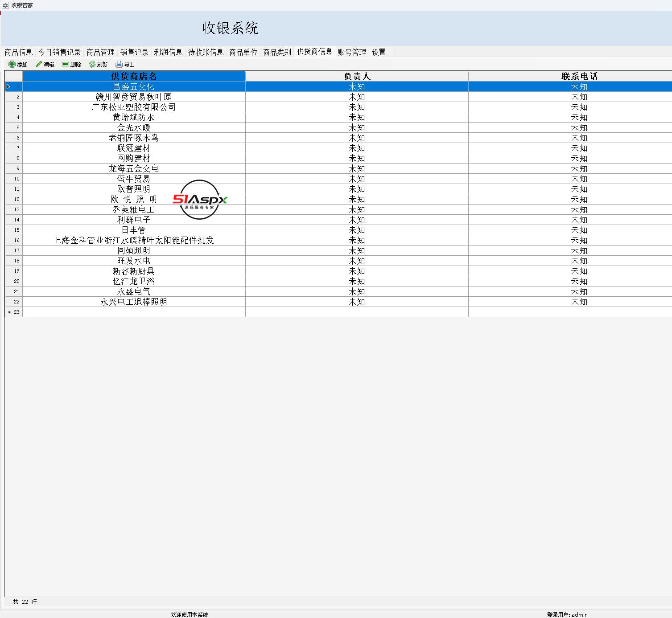Switch to 利润信息 tab
This screenshot has width=672, height=618.
(x=168, y=52)
